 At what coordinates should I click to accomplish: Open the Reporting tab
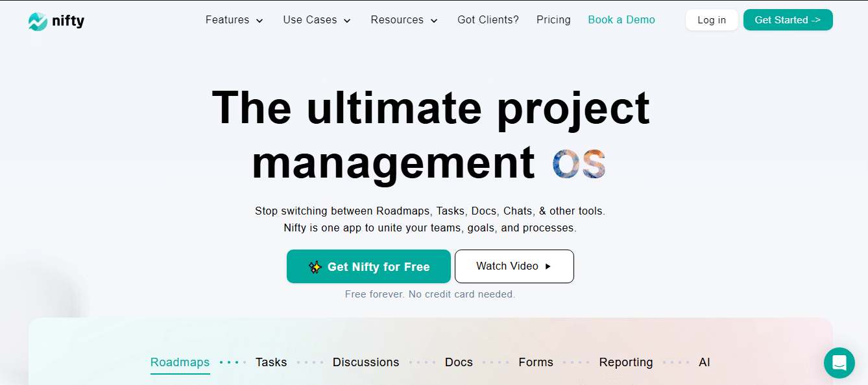click(626, 362)
